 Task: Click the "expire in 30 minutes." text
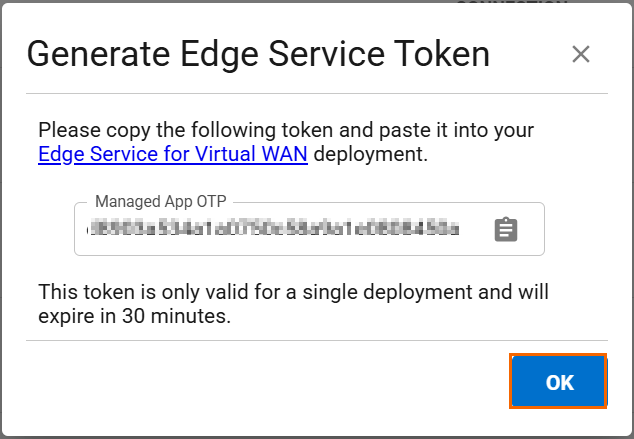coord(135,317)
